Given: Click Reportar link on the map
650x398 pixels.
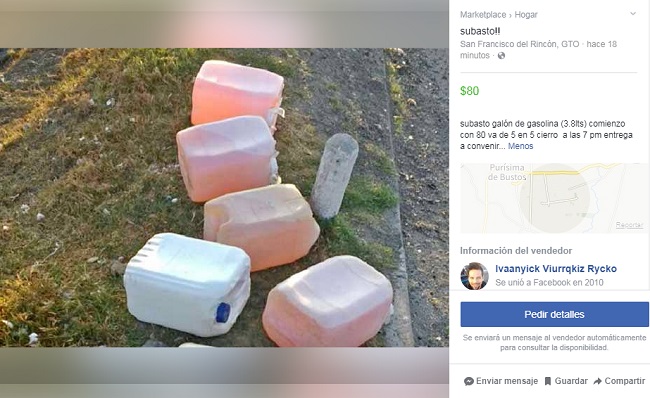Looking at the screenshot, I should coord(629,225).
